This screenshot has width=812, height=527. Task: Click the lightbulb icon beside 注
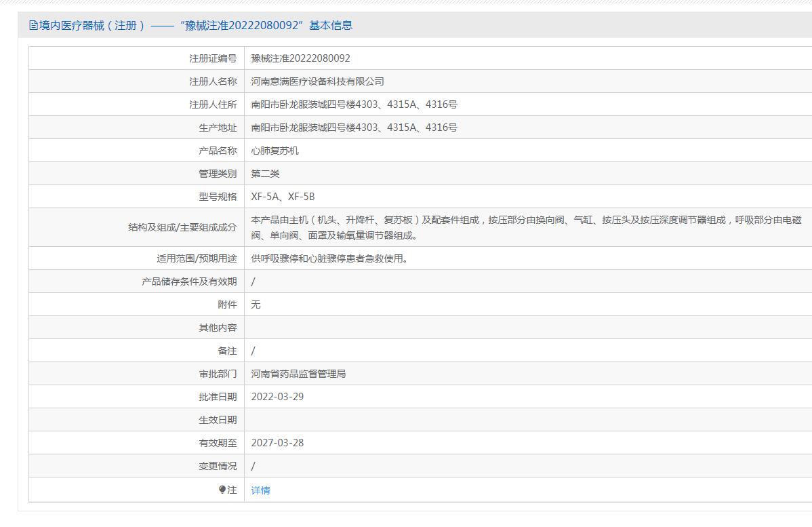click(222, 490)
